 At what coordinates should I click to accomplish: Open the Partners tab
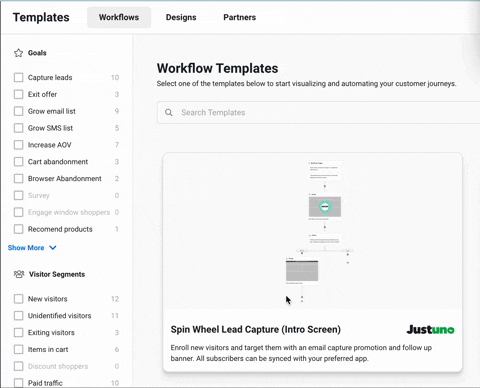pos(240,17)
